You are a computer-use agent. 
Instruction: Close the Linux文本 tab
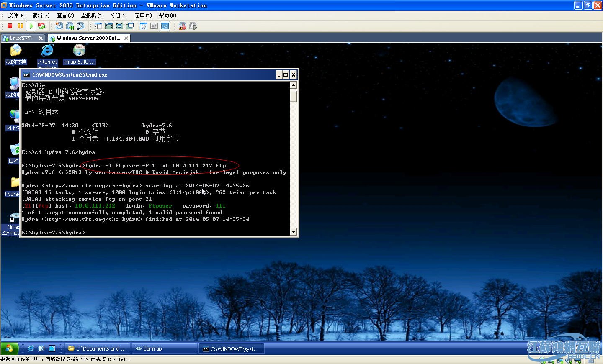coord(41,38)
